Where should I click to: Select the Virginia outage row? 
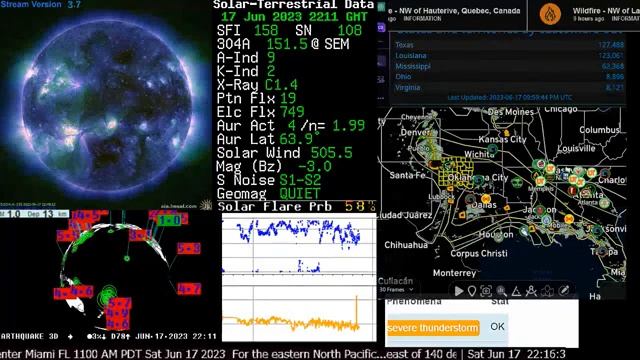(509, 87)
